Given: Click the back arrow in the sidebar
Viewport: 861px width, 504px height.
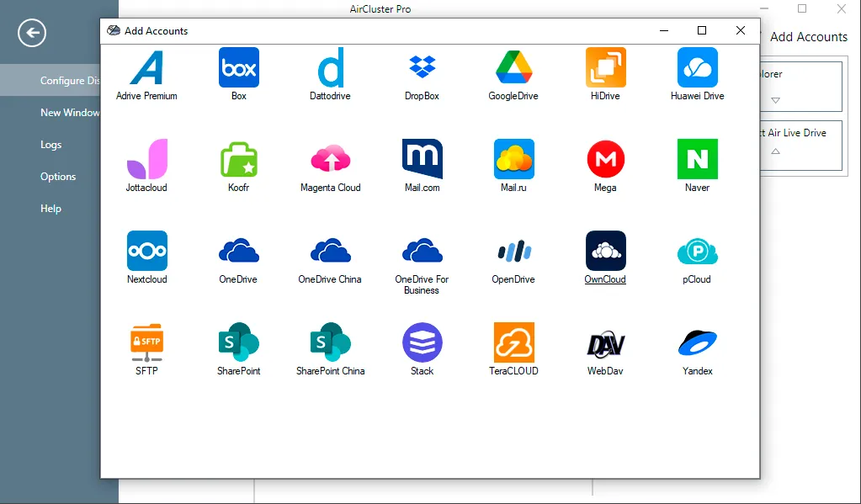Looking at the screenshot, I should point(32,33).
